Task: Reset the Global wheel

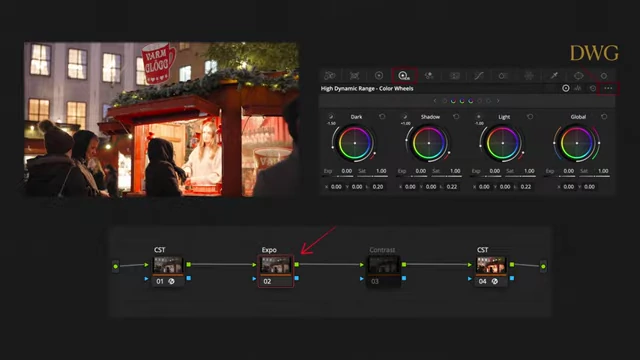Action: tap(604, 117)
